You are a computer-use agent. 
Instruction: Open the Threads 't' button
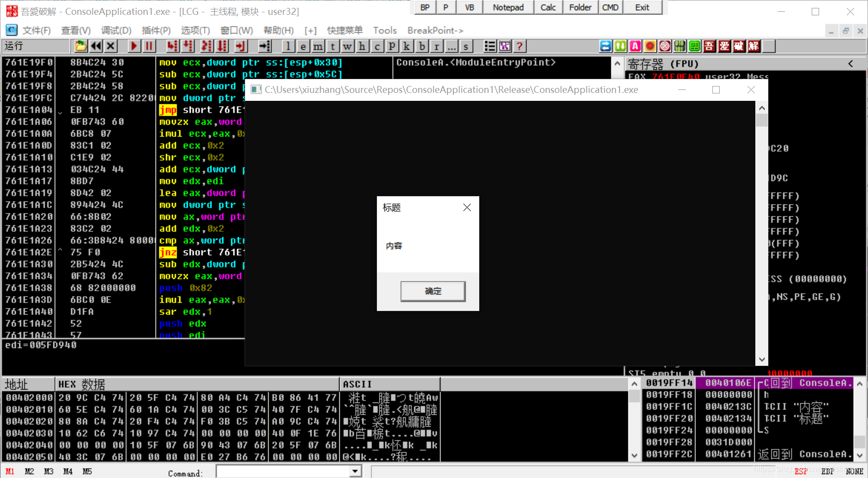pyautogui.click(x=333, y=46)
